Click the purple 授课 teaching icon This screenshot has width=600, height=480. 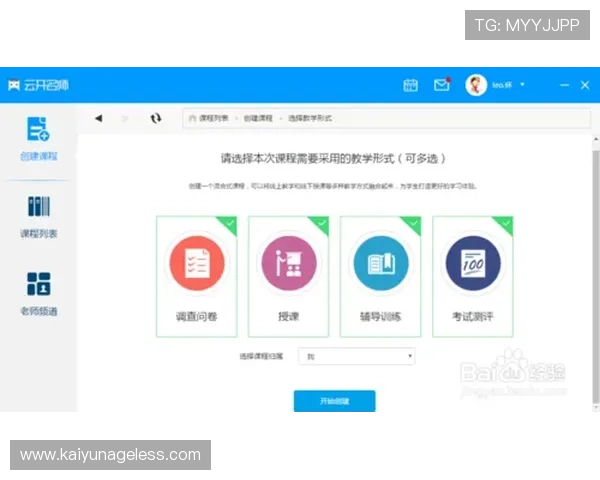[x=289, y=263]
